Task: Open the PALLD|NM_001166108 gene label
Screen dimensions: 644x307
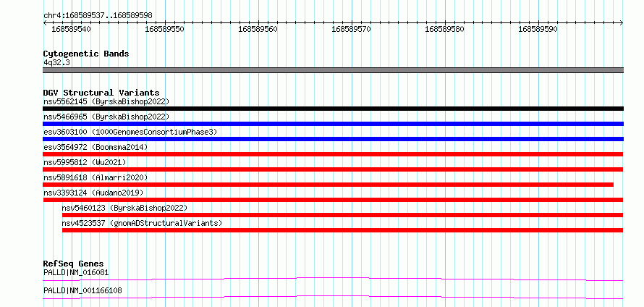Action: (x=82, y=291)
